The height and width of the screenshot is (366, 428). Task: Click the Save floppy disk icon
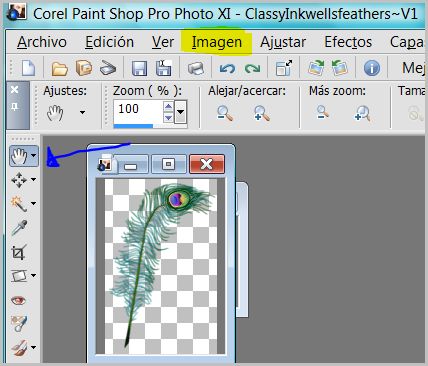[x=139, y=68]
